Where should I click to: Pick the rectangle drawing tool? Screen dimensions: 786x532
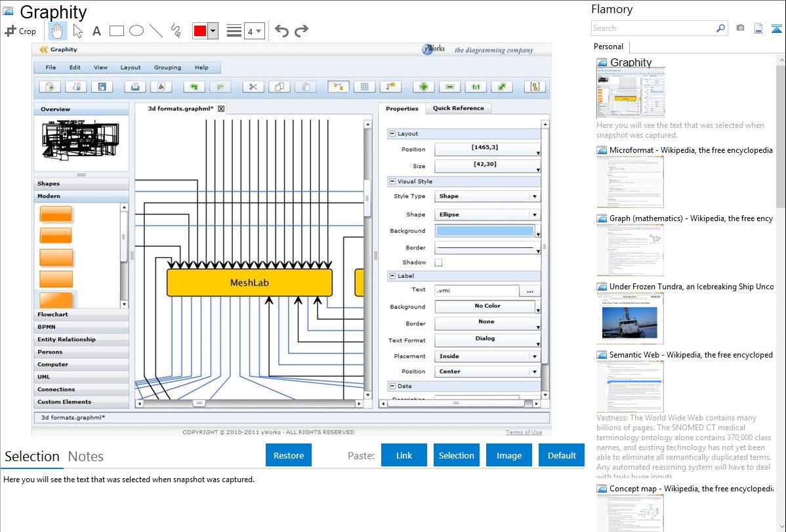tap(116, 31)
